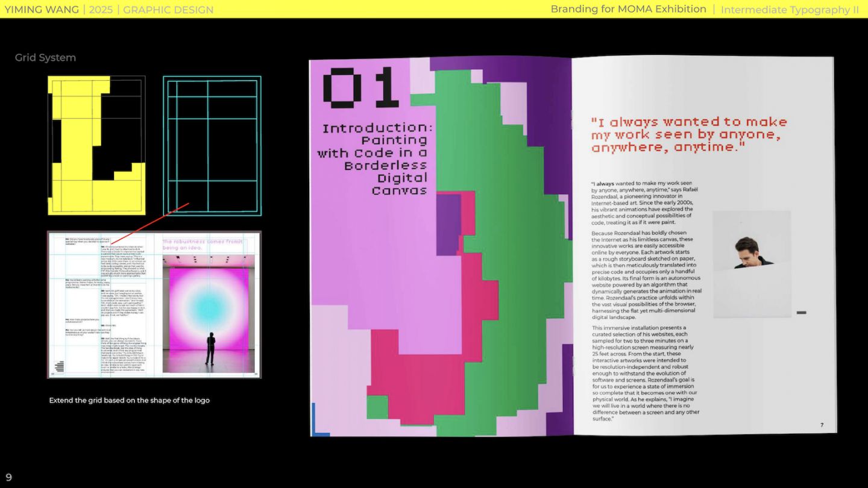
Task: Click "GRAPHIC DESIGN" in the yellow header
Action: point(168,10)
